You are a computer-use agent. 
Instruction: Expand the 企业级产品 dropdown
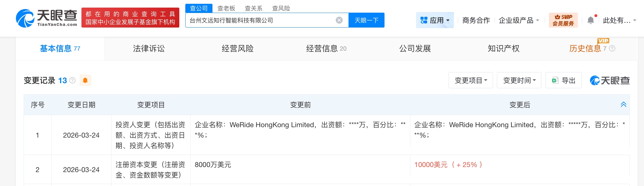(x=519, y=20)
